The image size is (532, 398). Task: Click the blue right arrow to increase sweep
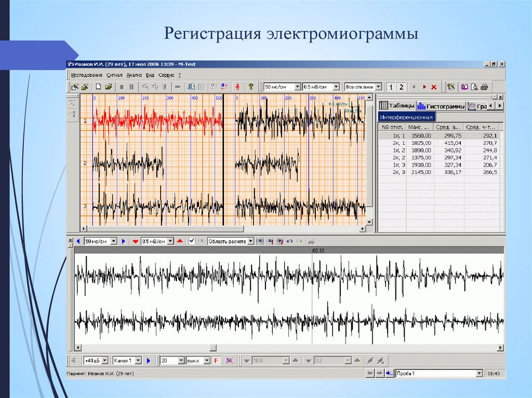[124, 241]
